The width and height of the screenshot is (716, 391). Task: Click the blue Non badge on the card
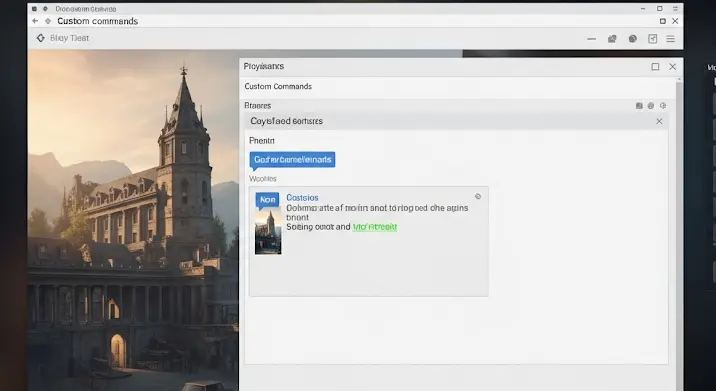[x=268, y=200]
